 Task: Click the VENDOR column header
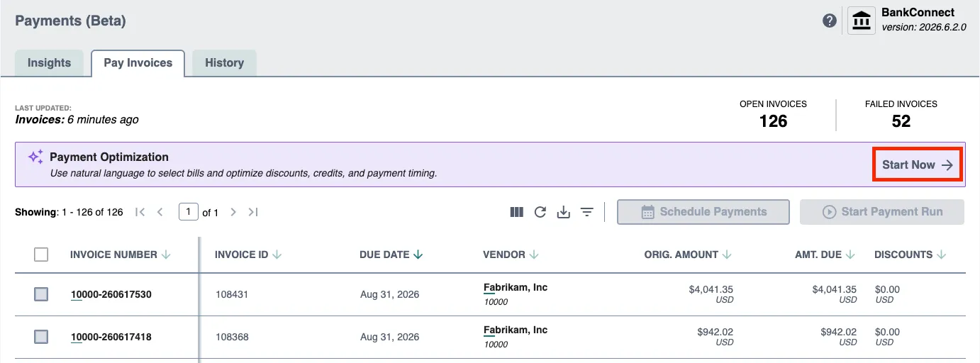pos(504,255)
